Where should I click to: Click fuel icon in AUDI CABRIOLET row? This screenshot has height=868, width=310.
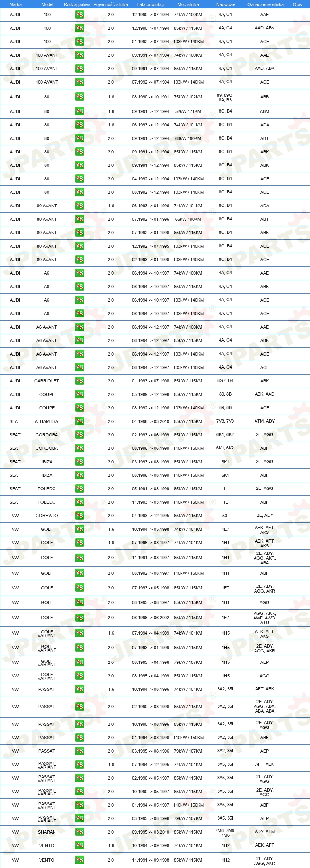[79, 381]
